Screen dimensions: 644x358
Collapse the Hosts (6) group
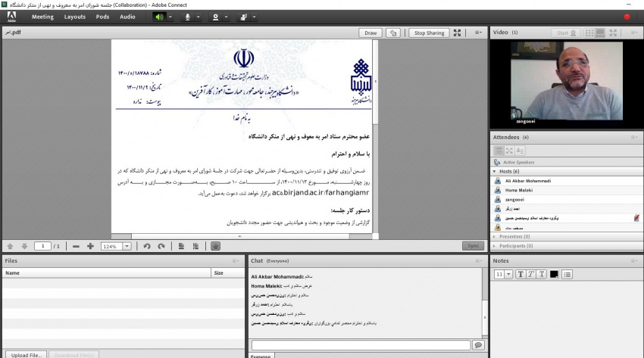click(x=494, y=171)
